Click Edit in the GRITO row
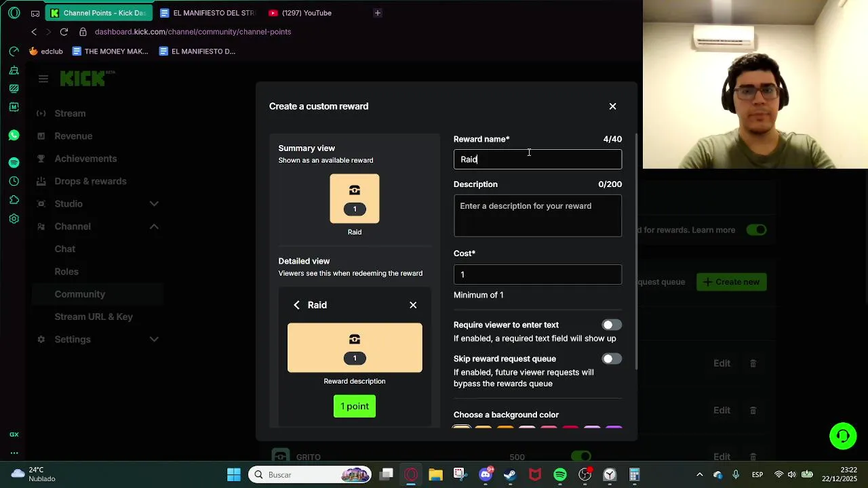The image size is (868, 488). coord(722,457)
